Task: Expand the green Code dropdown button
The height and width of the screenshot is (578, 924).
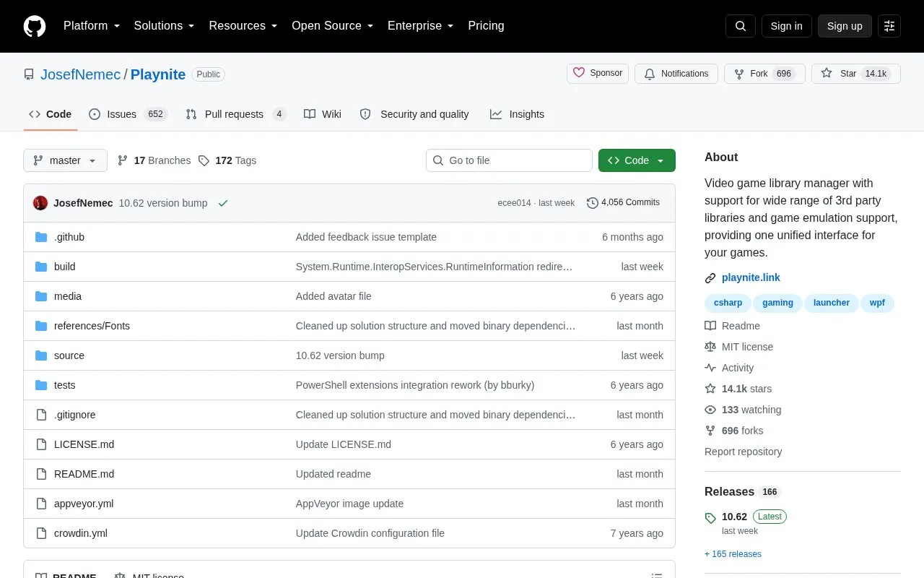Action: 637,160
